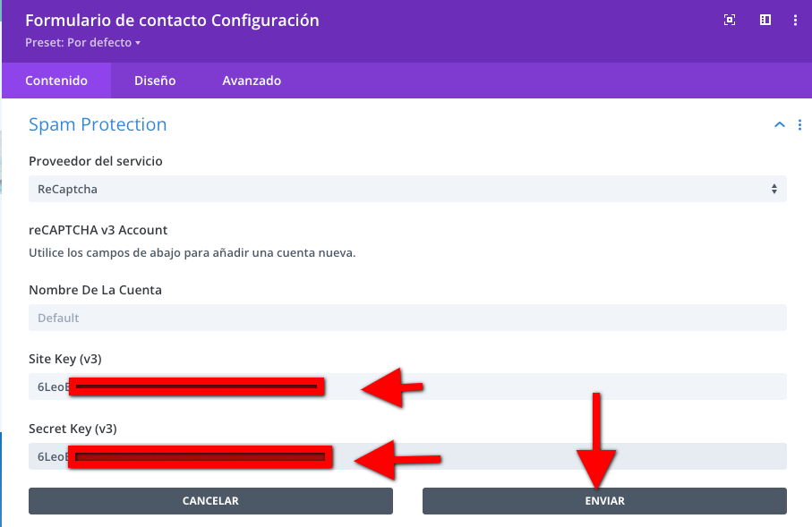Image resolution: width=812 pixels, height=527 pixels.
Task: Click the CANCELAR button
Action: [x=210, y=501]
